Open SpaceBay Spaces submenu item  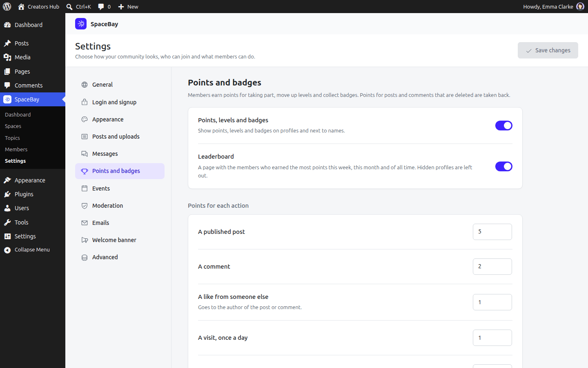(x=33, y=126)
